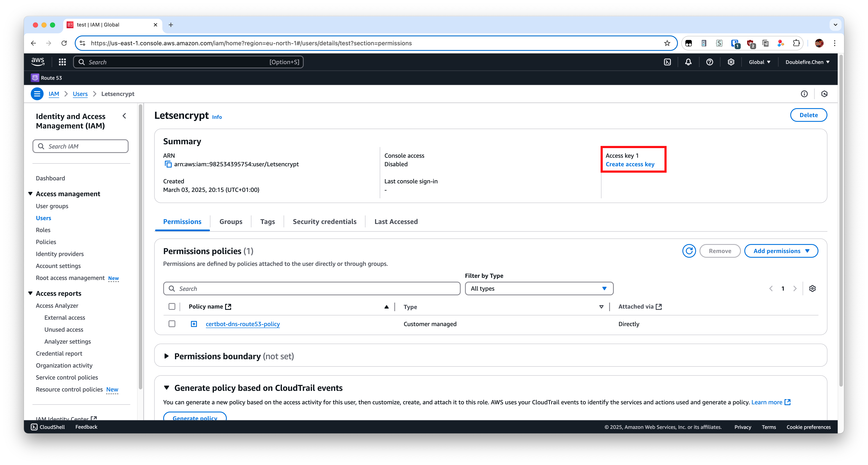This screenshot has width=868, height=465.
Task: Open the browser extensions puzzle icon
Action: [x=796, y=43]
